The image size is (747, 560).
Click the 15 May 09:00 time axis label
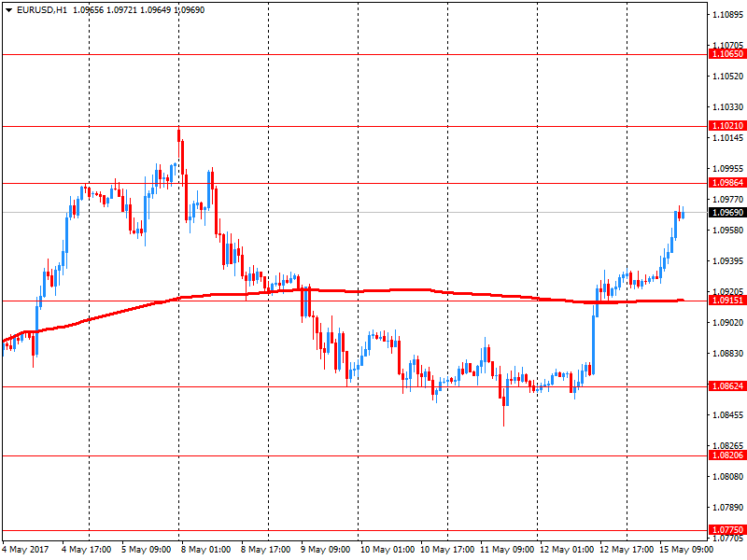point(686,550)
